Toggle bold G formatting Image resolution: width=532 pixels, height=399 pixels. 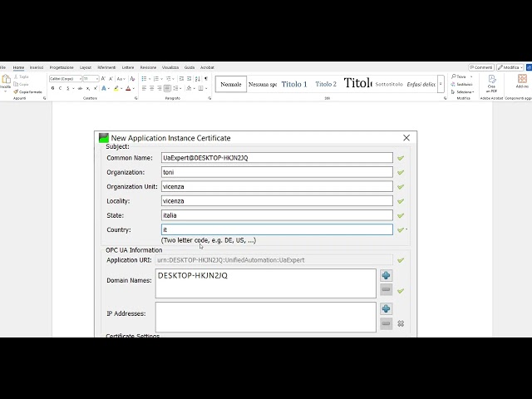[x=52, y=88]
